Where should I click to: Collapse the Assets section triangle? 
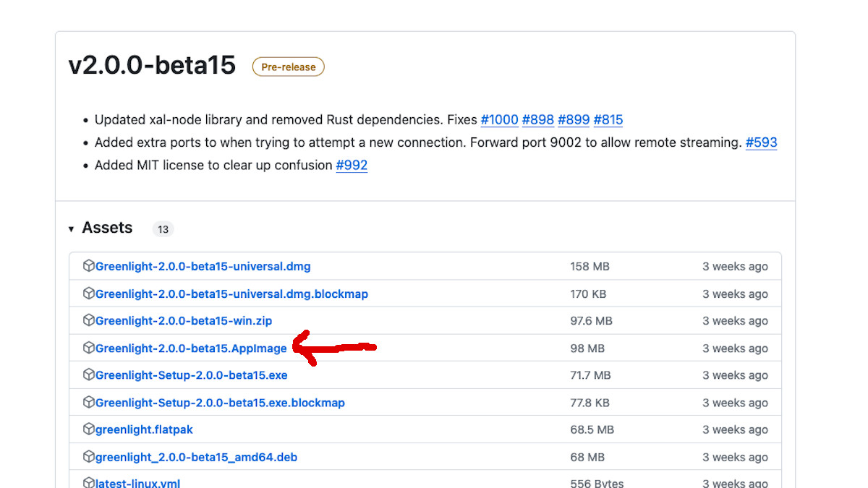click(x=72, y=229)
